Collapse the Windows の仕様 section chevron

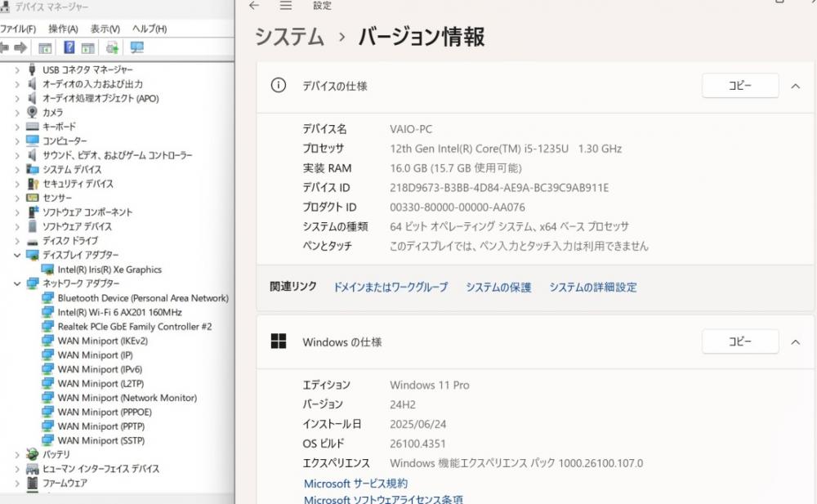click(795, 342)
